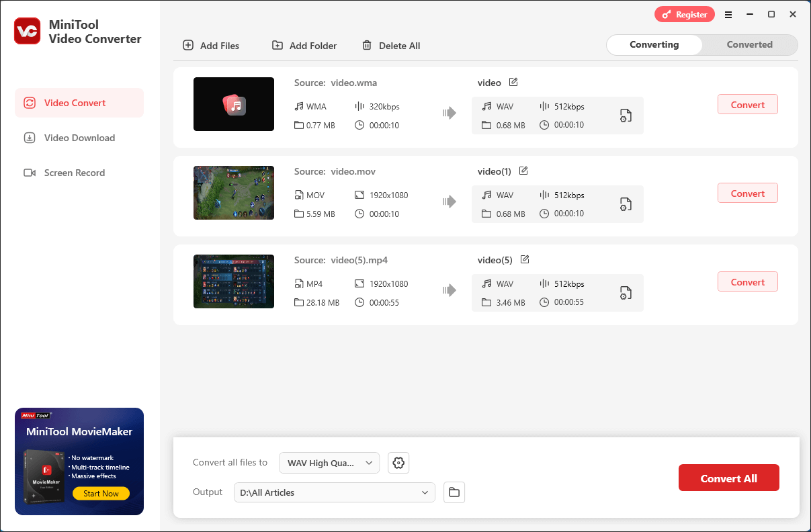Click Add Folder label
The height and width of the screenshot is (532, 811).
click(x=313, y=46)
